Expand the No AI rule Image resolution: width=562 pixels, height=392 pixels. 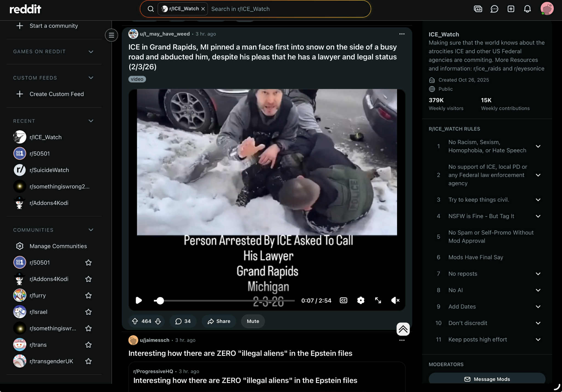pos(538,290)
